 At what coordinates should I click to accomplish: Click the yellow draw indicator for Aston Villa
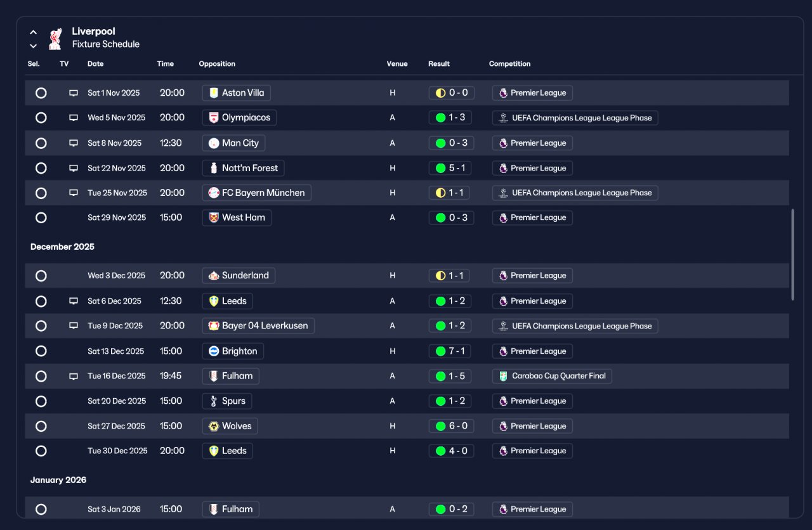point(440,93)
